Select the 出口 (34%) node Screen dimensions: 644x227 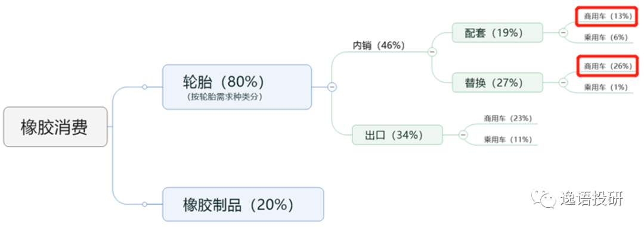(397, 134)
